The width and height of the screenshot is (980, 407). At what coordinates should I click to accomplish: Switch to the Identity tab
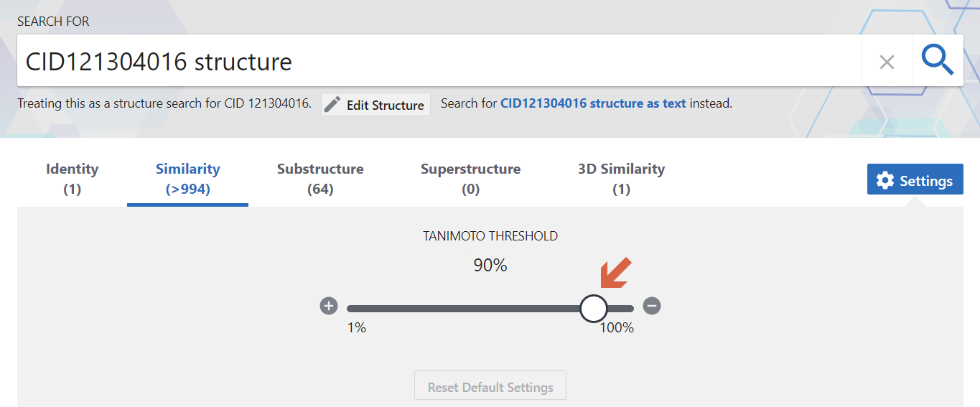(72, 179)
